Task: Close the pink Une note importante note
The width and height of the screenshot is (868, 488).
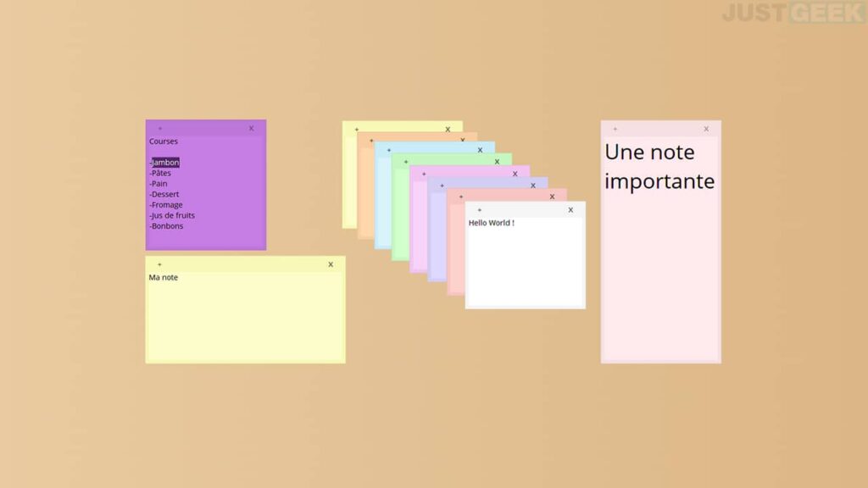Action: [x=706, y=129]
